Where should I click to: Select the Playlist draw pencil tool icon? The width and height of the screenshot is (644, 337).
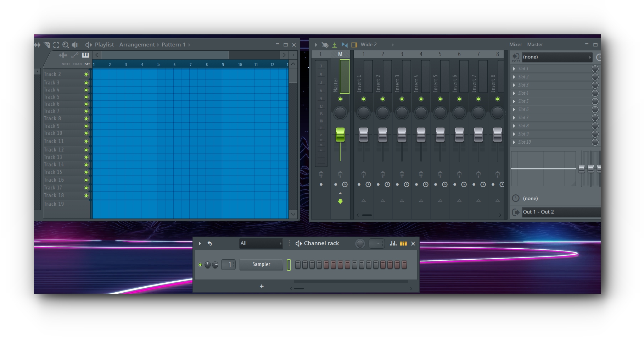(x=47, y=45)
